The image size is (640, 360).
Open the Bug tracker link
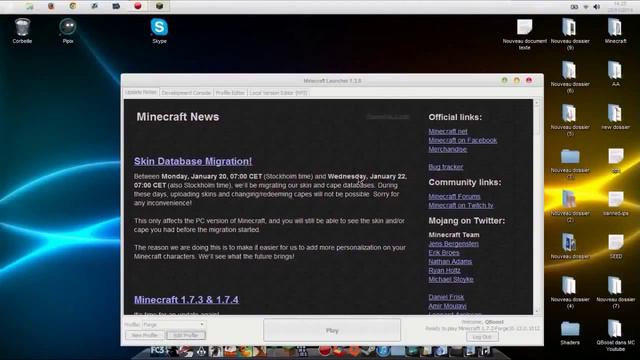[x=446, y=167]
